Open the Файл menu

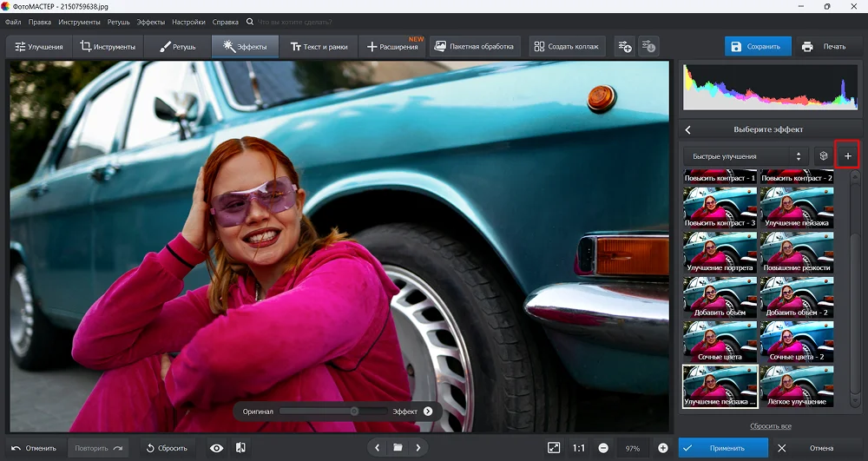pos(13,22)
